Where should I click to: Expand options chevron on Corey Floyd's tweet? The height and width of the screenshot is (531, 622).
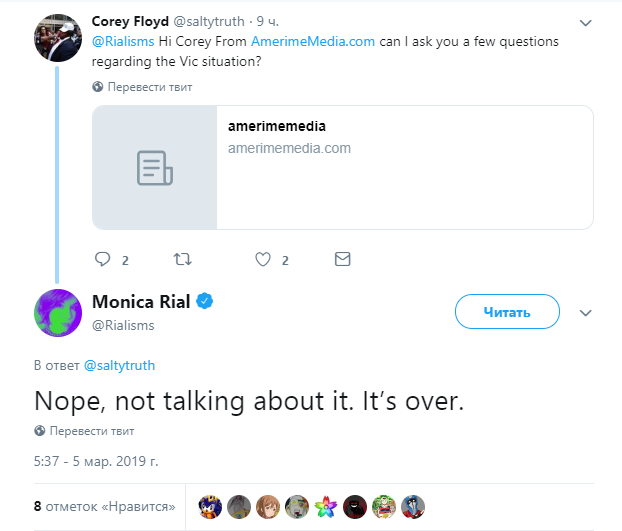[x=586, y=23]
